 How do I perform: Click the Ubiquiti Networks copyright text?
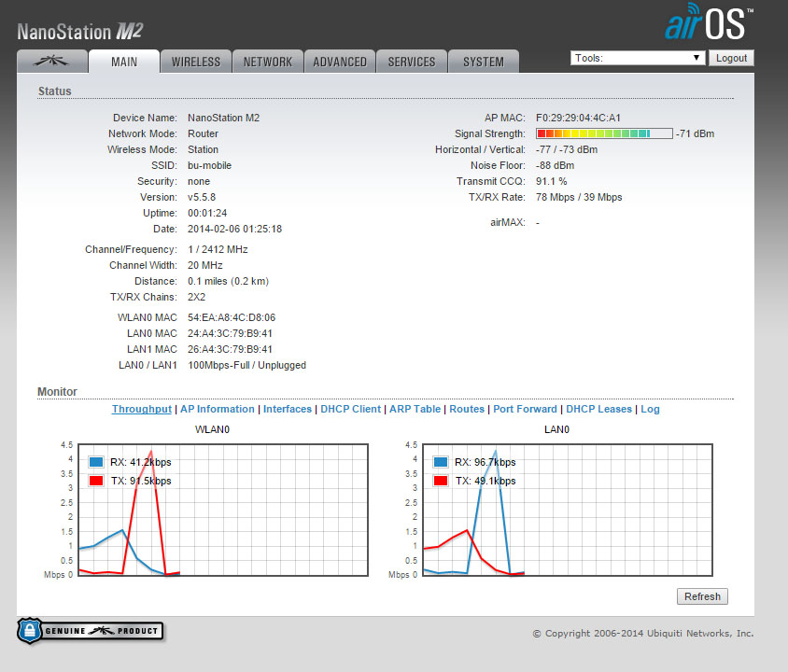click(x=642, y=634)
